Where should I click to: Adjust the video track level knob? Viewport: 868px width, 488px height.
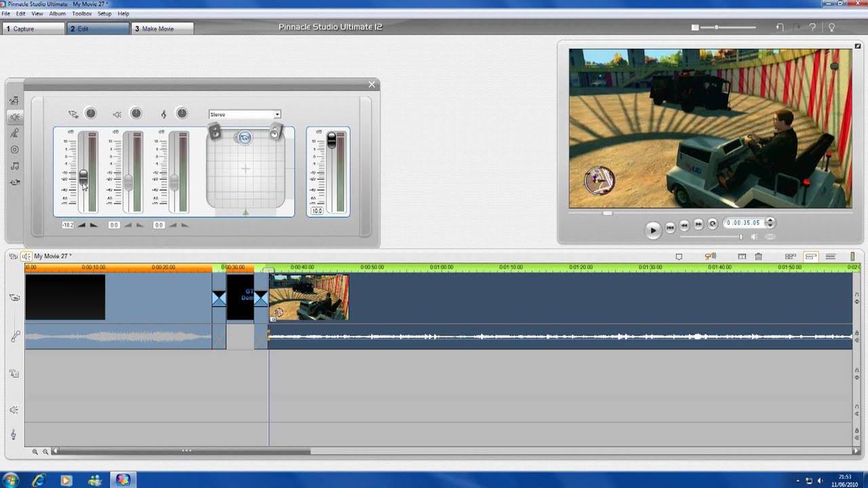click(91, 113)
